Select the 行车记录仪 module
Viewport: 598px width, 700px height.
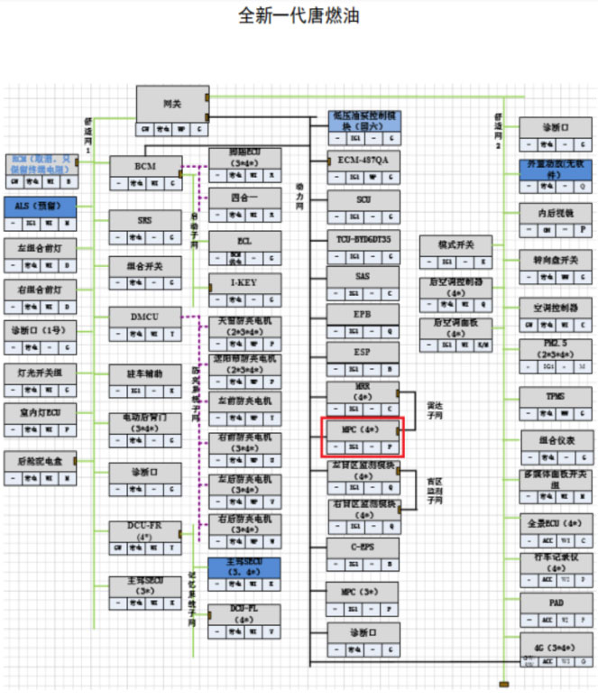click(x=557, y=570)
